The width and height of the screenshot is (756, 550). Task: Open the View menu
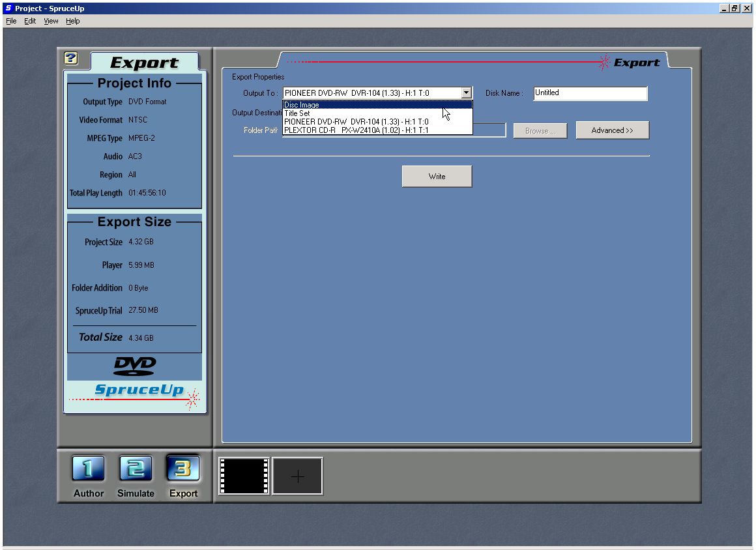pos(51,22)
